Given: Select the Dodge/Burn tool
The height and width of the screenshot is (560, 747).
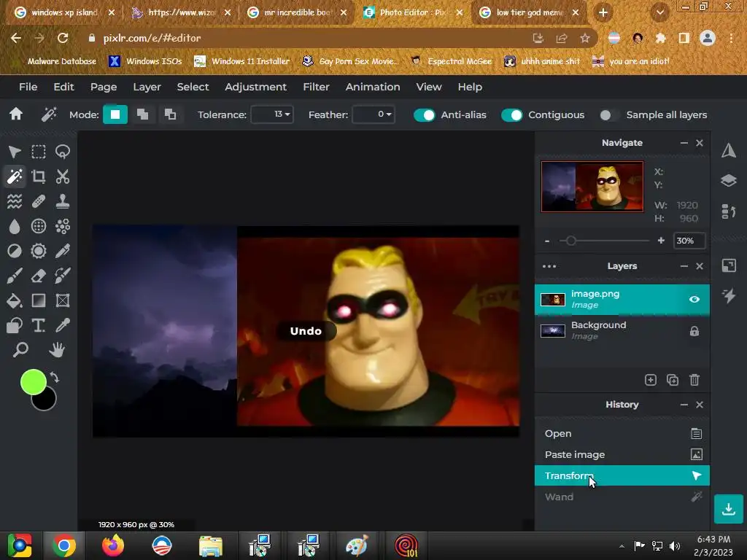Looking at the screenshot, I should click(15, 251).
